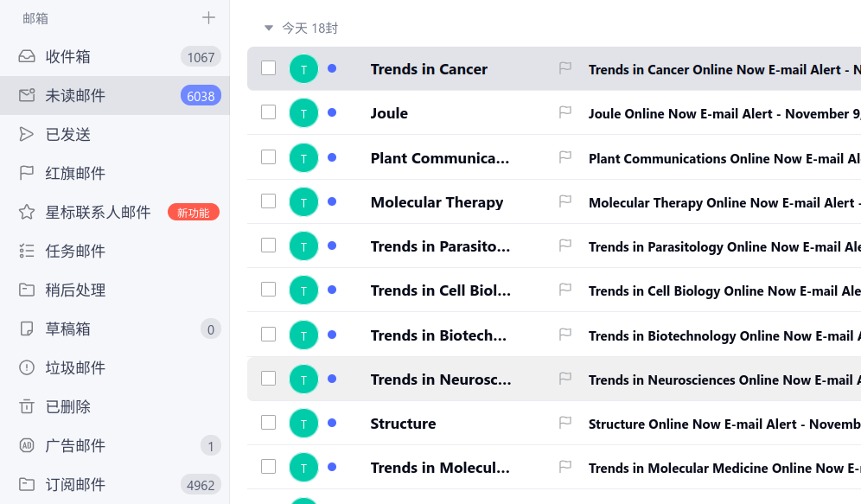This screenshot has height=504, width=861.
Task: Click the Structure sender avatar
Action: 303,424
